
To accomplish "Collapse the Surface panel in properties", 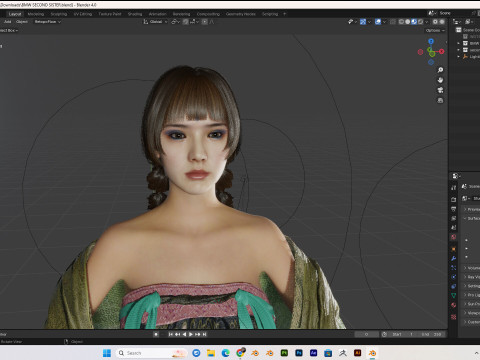I will pyautogui.click(x=471, y=218).
